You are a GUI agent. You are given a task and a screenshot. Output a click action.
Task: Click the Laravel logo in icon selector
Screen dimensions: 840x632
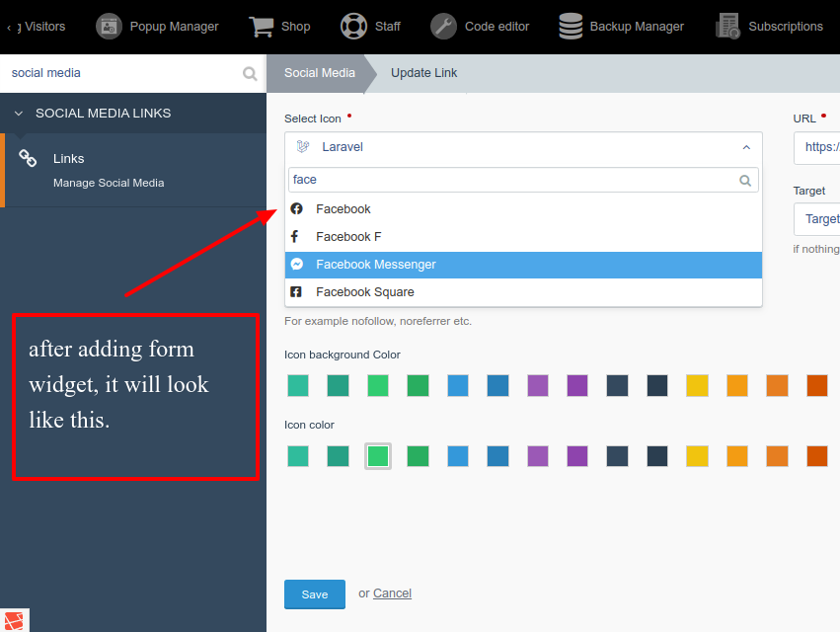(303, 146)
